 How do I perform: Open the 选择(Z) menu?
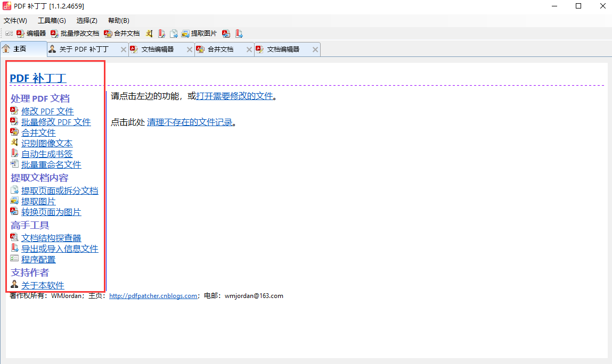click(x=87, y=21)
